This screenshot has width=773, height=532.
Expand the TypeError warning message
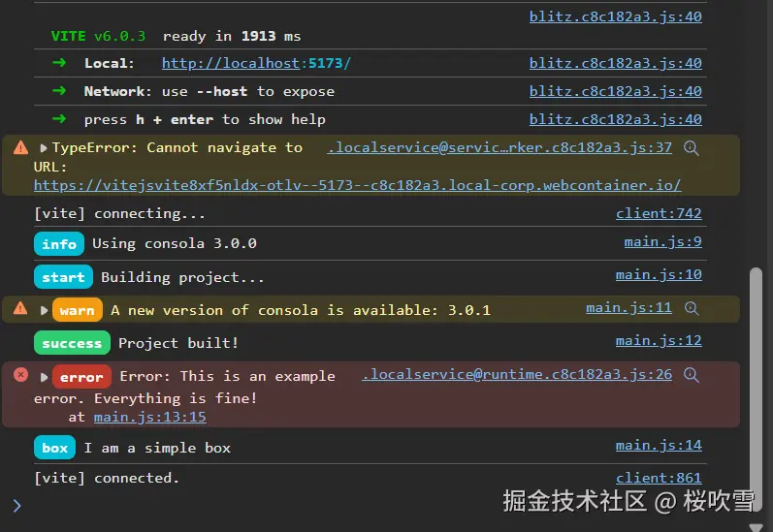(44, 148)
